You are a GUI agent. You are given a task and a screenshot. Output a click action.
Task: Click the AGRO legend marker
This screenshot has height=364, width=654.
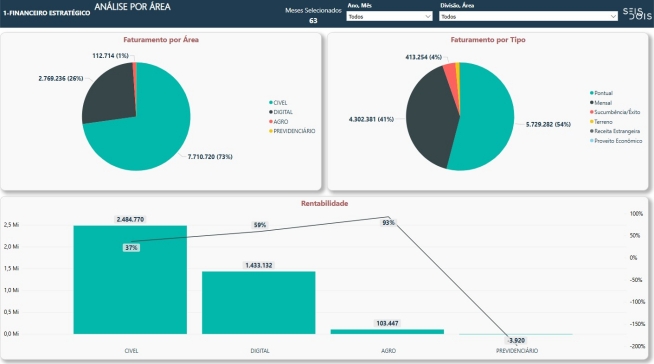pyautogui.click(x=271, y=121)
